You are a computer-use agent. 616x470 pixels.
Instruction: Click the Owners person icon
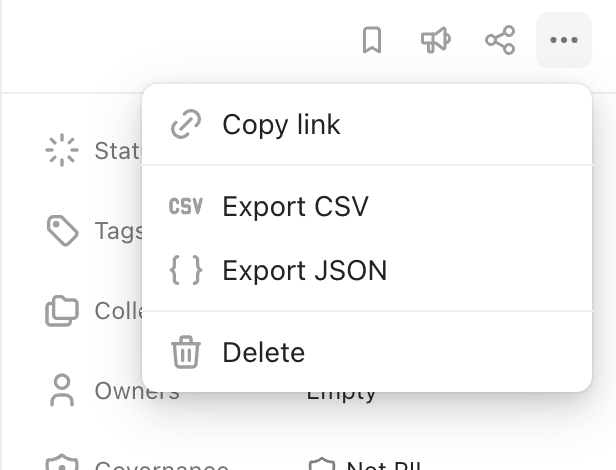click(x=62, y=390)
